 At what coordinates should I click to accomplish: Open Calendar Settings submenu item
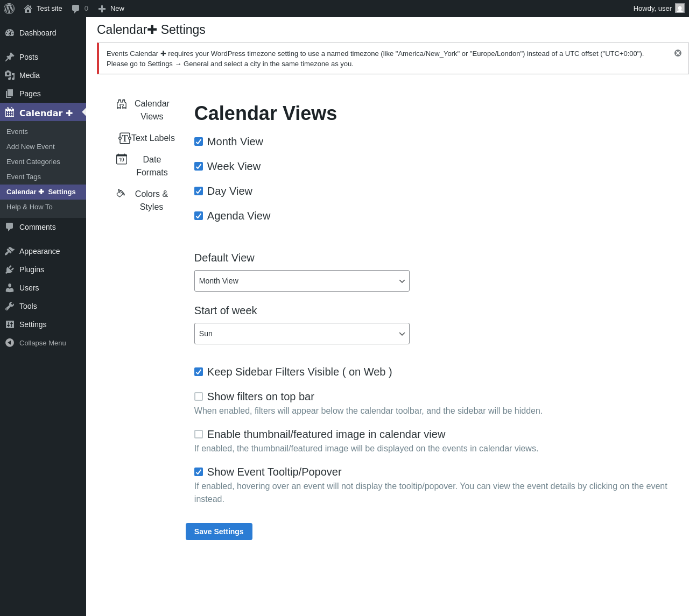click(x=43, y=192)
